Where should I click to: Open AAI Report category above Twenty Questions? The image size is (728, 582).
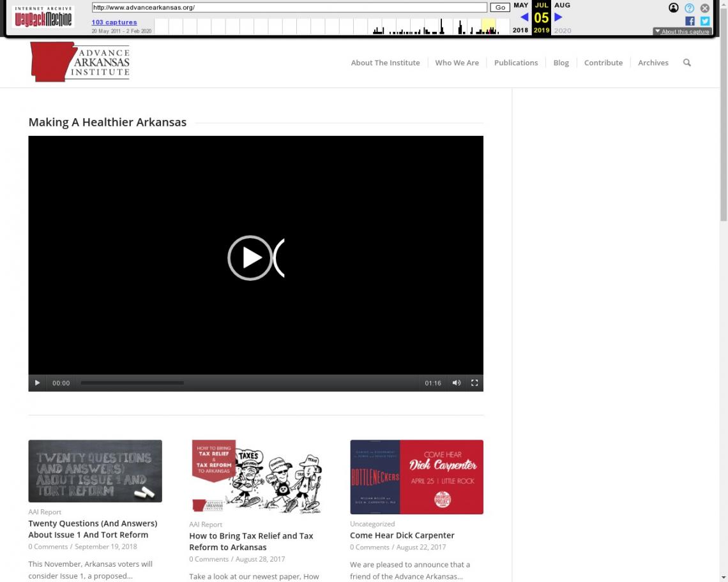pyautogui.click(x=45, y=512)
